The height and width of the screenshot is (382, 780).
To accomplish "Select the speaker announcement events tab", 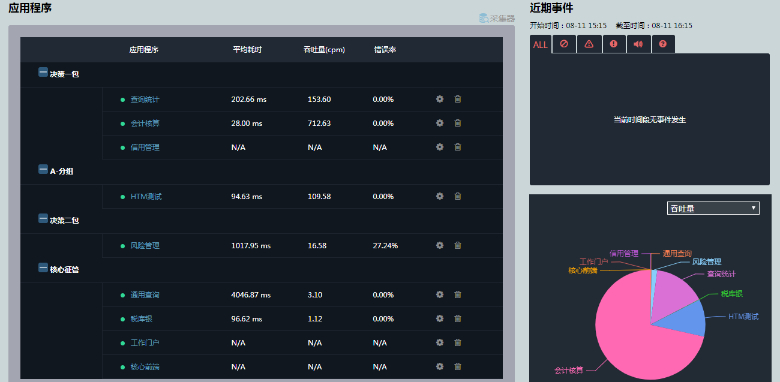I will coord(639,44).
